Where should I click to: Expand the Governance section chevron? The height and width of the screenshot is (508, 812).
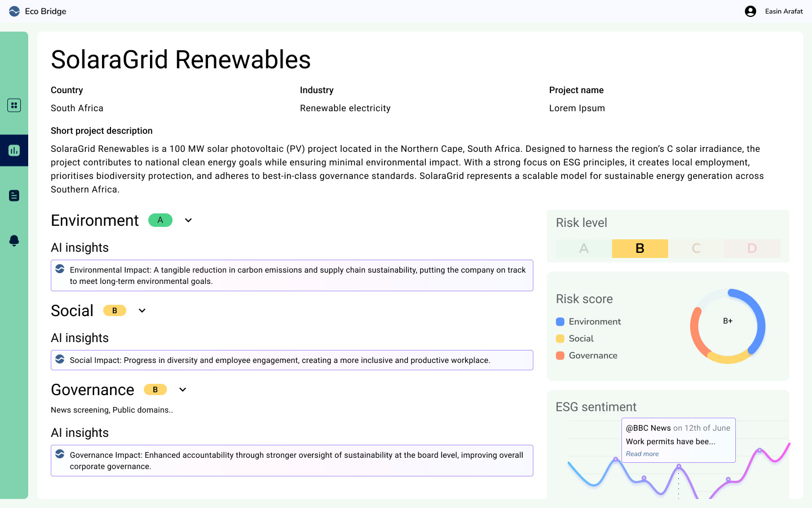(x=183, y=389)
